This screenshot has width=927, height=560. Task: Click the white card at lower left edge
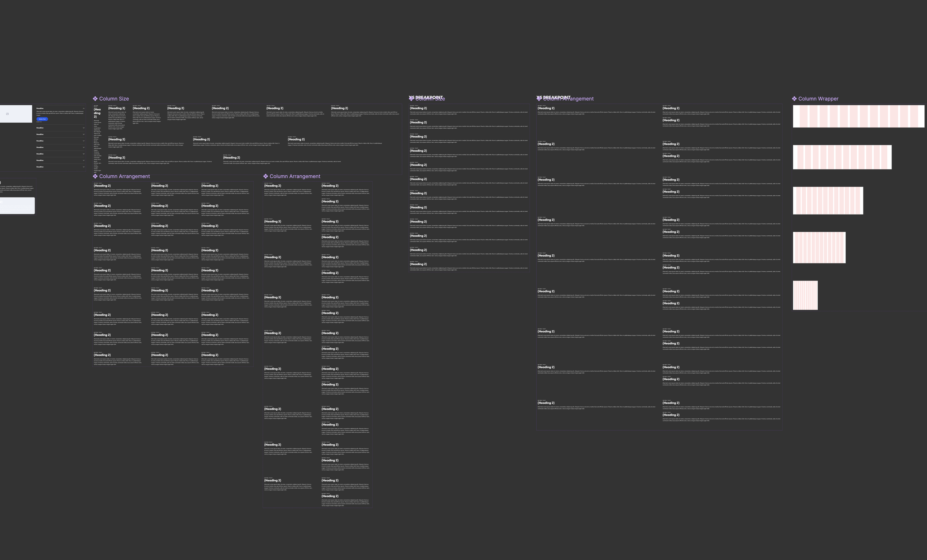(17, 206)
